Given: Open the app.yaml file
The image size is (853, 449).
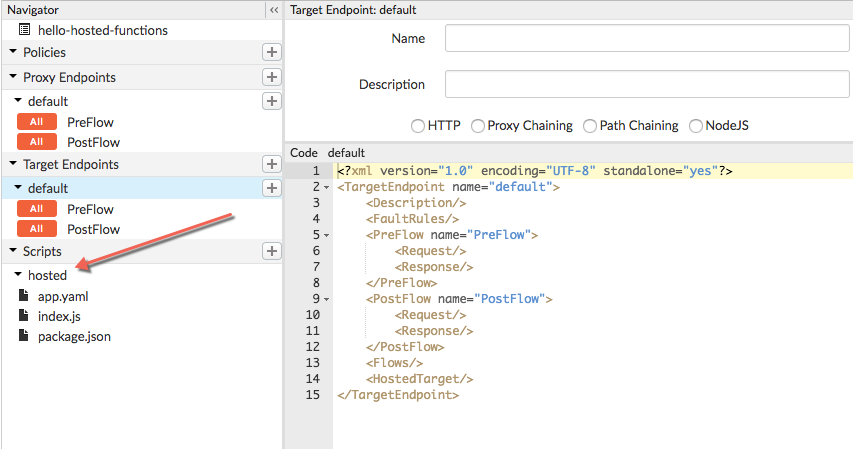Looking at the screenshot, I should 63,296.
